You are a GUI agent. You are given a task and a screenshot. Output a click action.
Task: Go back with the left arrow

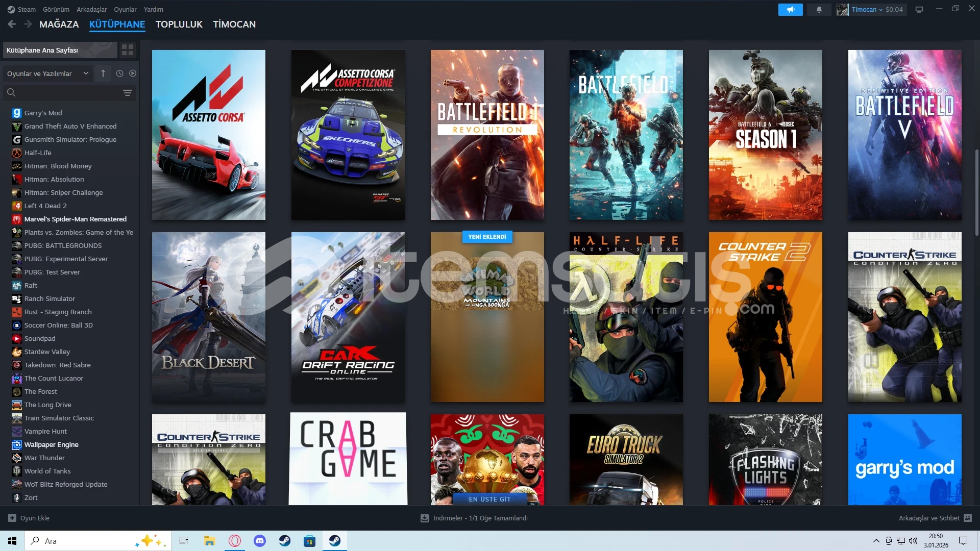tap(12, 24)
